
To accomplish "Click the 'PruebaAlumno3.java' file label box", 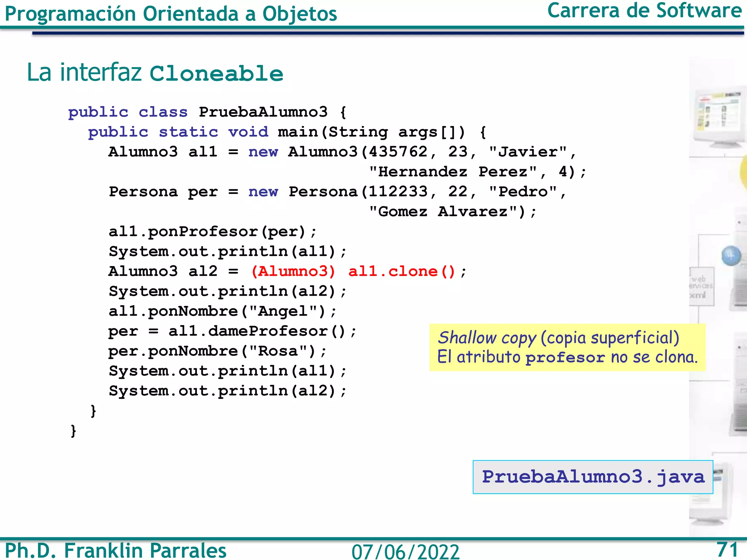I will click(593, 477).
